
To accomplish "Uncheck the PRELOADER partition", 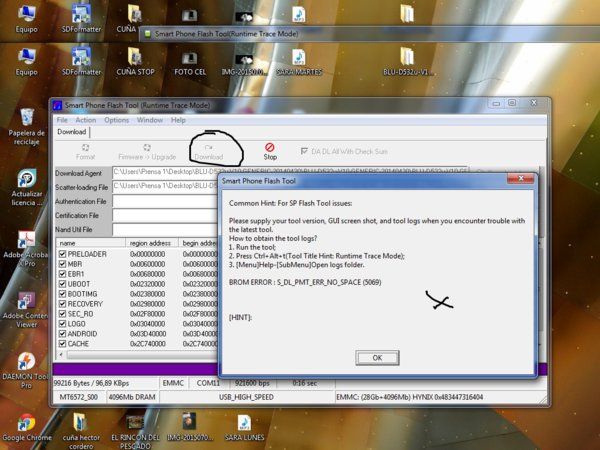I will (62, 254).
